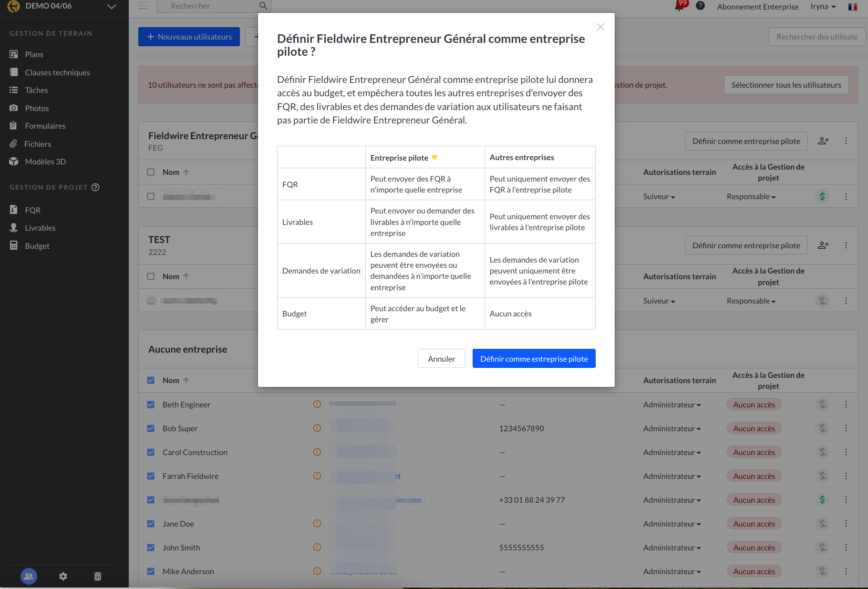The width and height of the screenshot is (868, 589).
Task: Confirm with blue Définir comme entreprise pilote button
Action: pos(534,358)
